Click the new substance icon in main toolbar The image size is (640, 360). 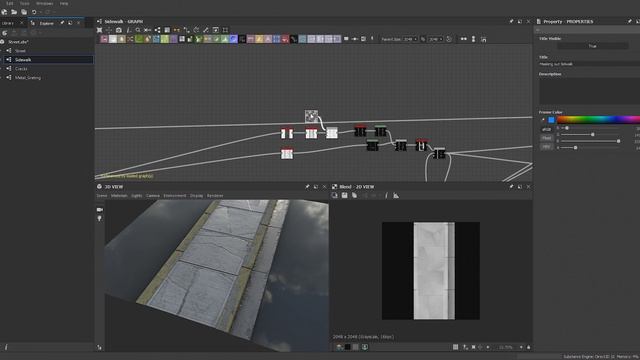(x=4, y=12)
